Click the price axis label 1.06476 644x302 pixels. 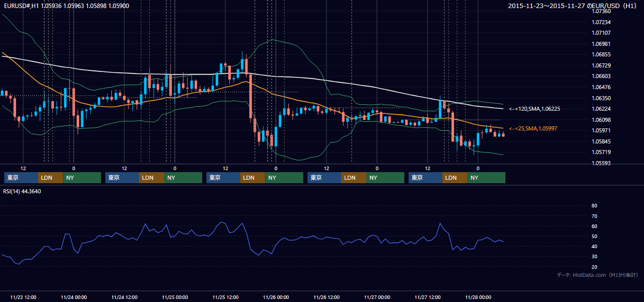click(601, 87)
